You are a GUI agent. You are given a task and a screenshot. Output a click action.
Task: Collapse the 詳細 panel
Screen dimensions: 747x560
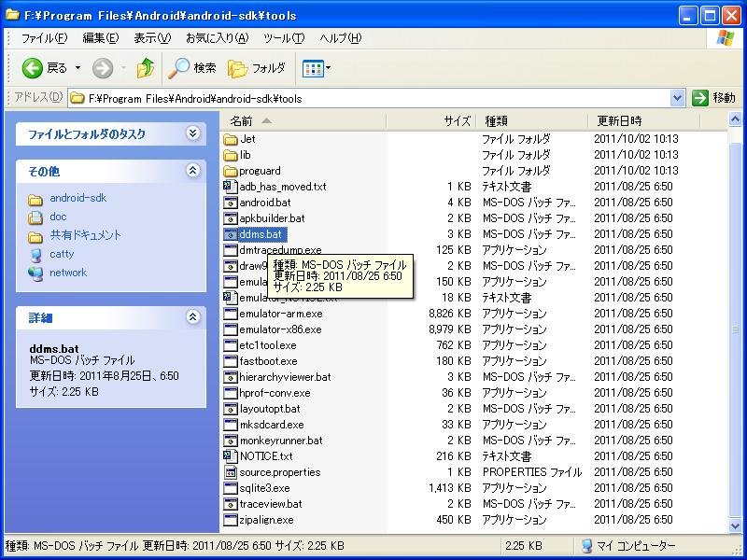pos(193,316)
